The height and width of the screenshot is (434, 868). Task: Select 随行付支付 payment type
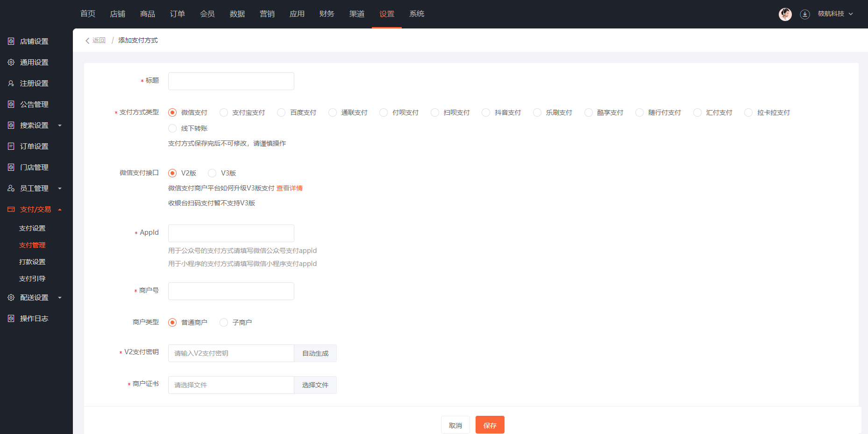pos(640,112)
